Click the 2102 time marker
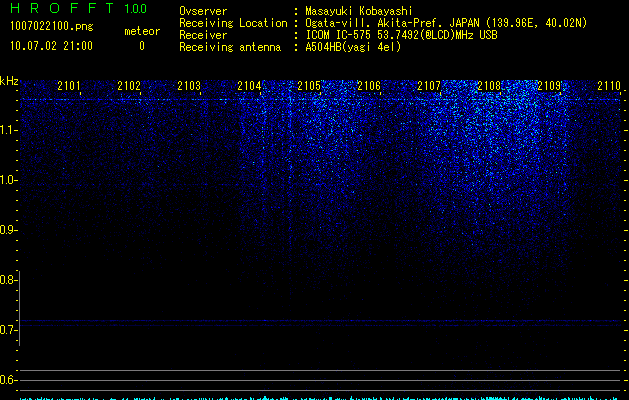629x400 pixels. 129,85
